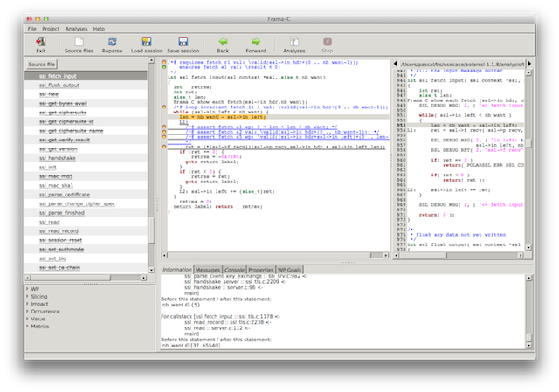Select ssl_parse_change_cipher_spec function
Image resolution: width=559 pixels, height=392 pixels.
(x=86, y=203)
